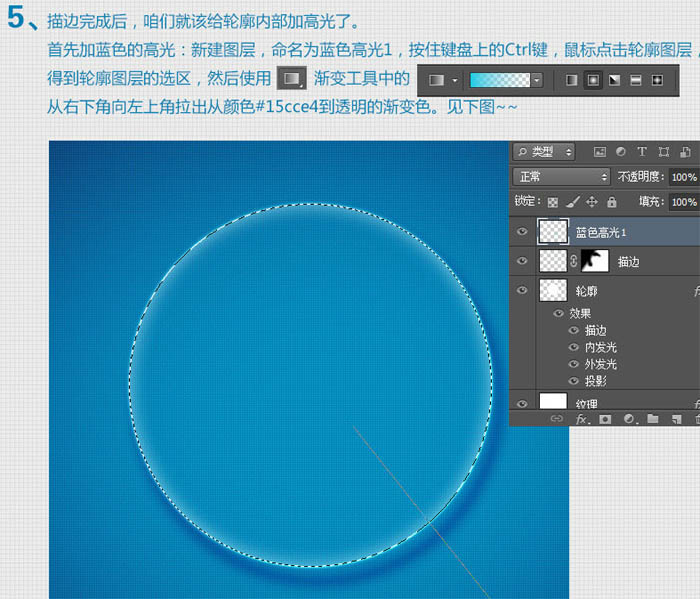700x599 pixels.
Task: Select the 投影 effect entry
Action: click(x=596, y=381)
